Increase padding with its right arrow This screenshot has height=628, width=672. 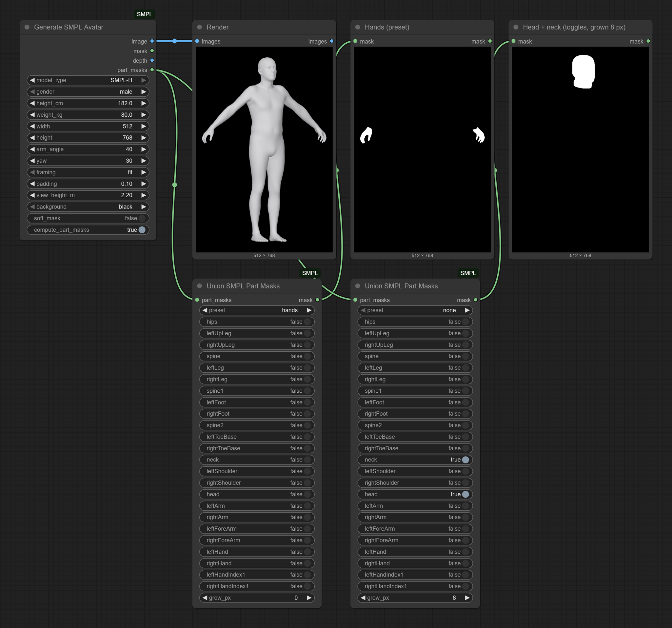(x=144, y=184)
